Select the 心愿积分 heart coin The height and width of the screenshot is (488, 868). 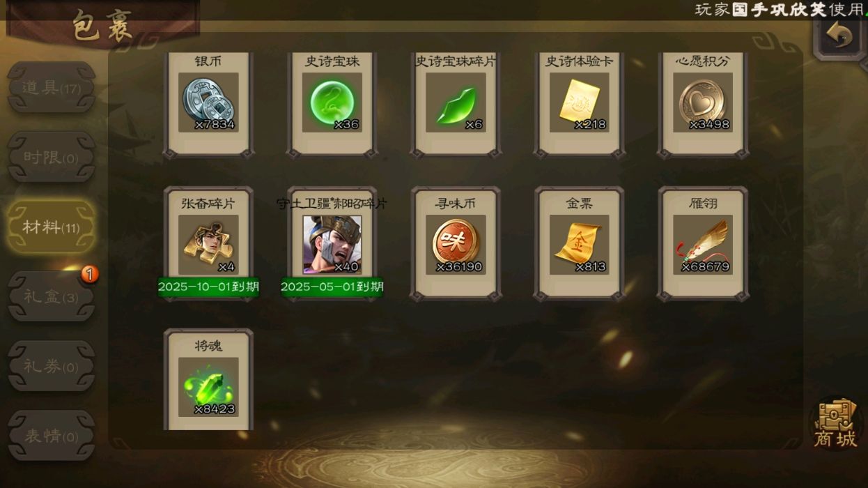click(x=702, y=102)
